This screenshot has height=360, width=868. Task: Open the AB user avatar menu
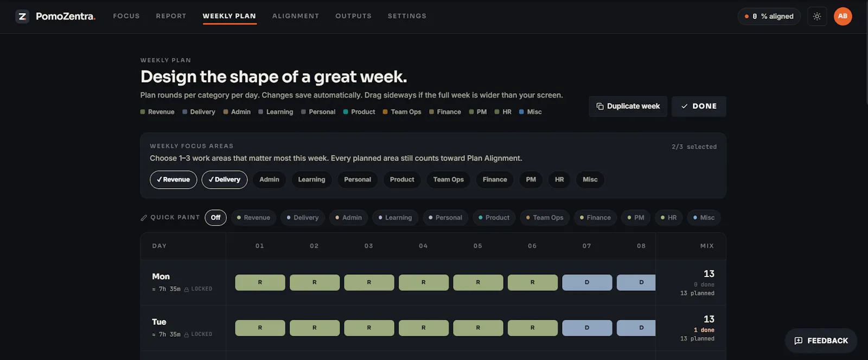[843, 16]
